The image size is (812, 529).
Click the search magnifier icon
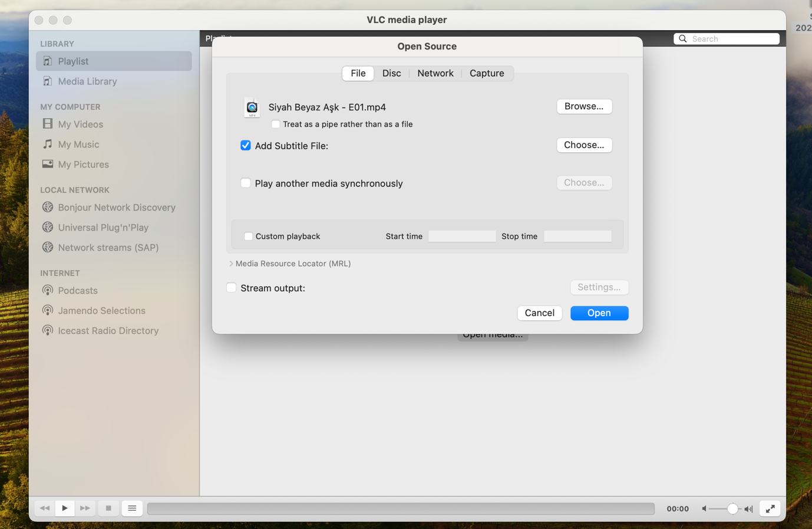[x=682, y=39]
